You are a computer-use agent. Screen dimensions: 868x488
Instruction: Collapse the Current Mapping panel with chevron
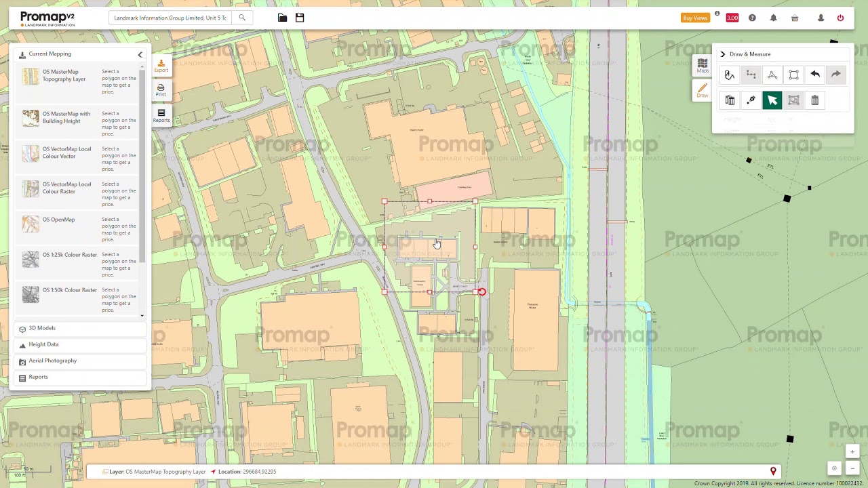point(140,54)
